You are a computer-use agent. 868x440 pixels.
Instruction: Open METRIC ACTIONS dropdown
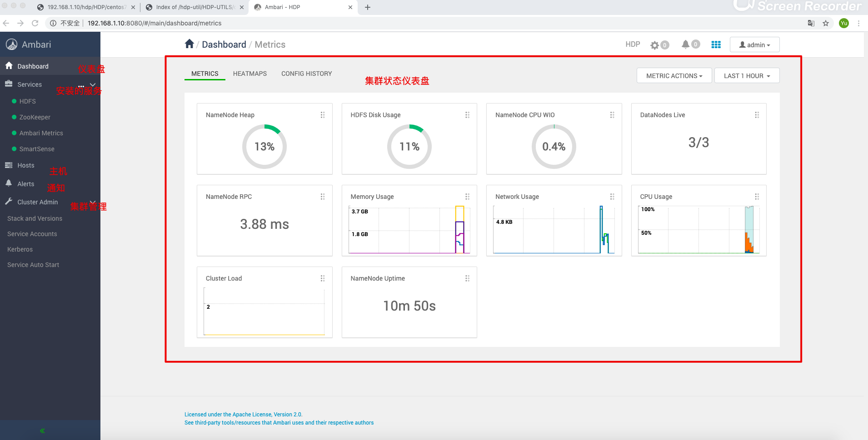point(674,76)
